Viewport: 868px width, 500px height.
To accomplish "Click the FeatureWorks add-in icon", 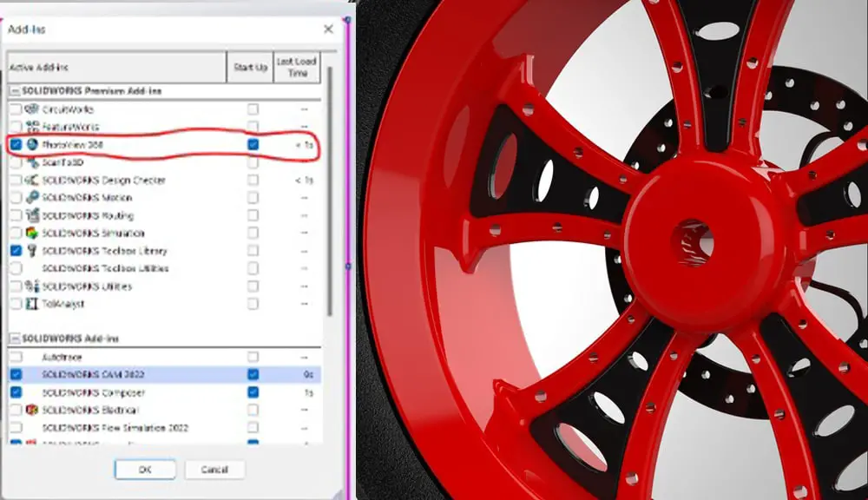I will click(x=32, y=127).
